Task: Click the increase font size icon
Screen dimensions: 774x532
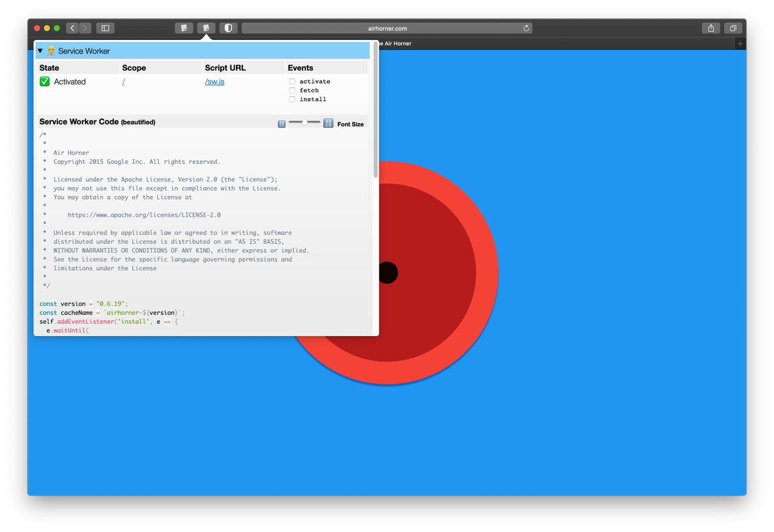Action: click(x=328, y=123)
